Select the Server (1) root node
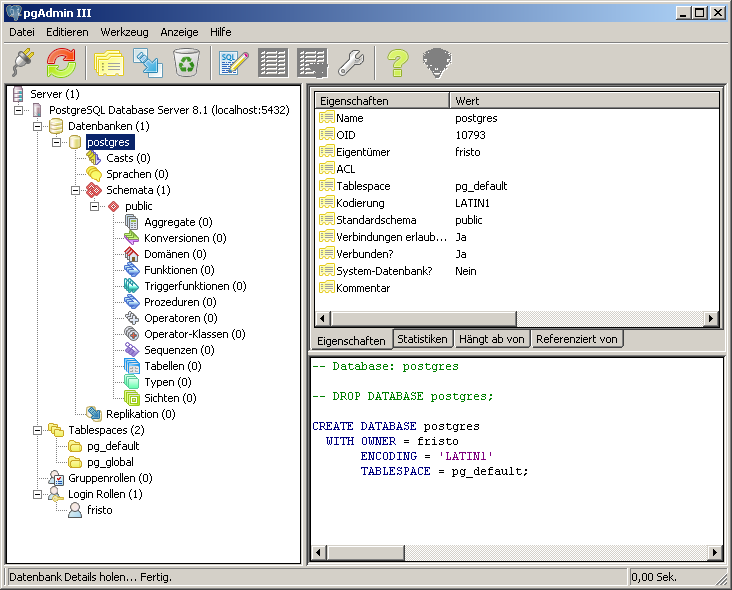The image size is (732, 590). coord(55,94)
